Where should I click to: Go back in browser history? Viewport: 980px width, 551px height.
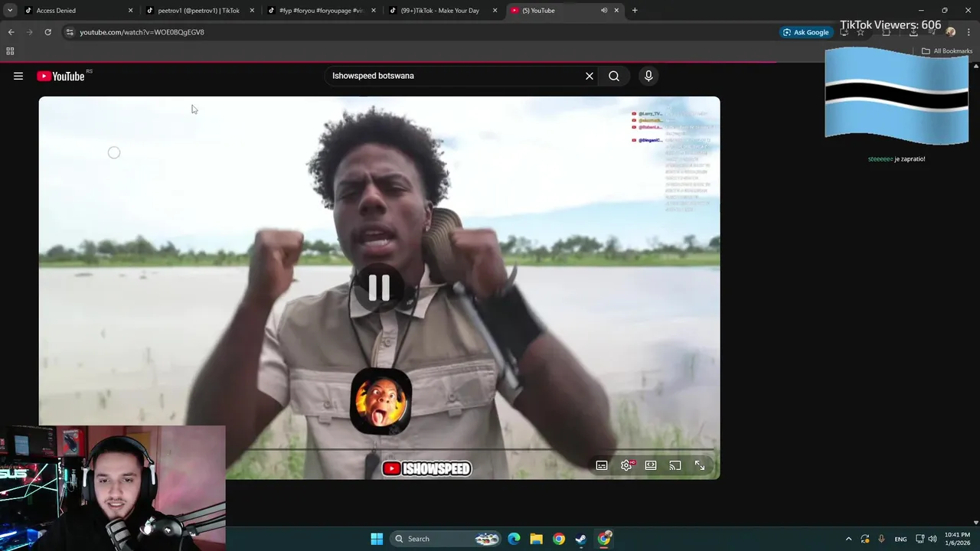11,32
